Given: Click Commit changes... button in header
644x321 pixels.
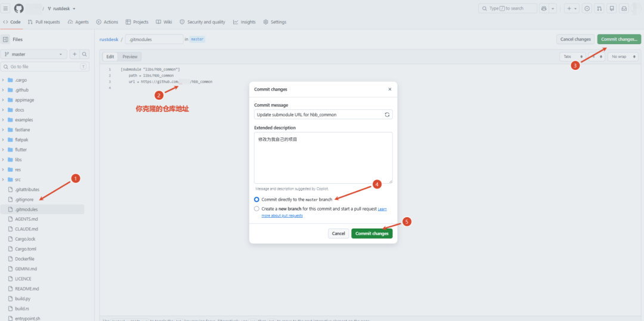Looking at the screenshot, I should click(x=619, y=39).
